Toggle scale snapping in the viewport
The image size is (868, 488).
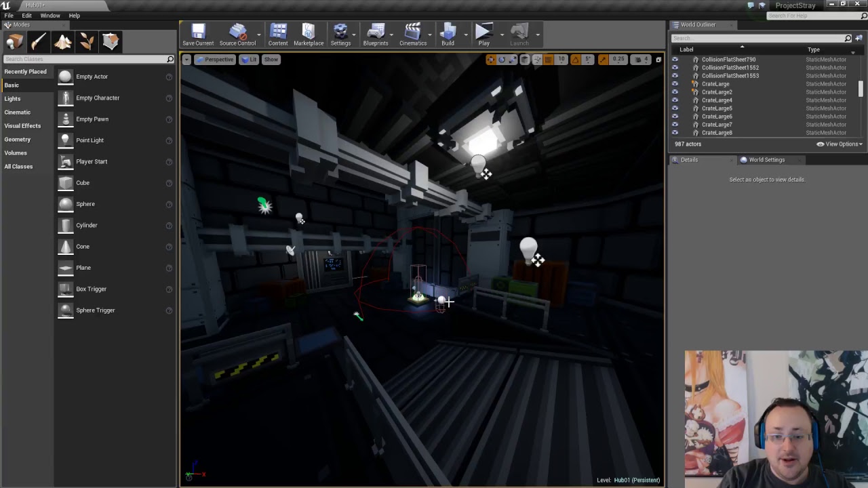603,60
